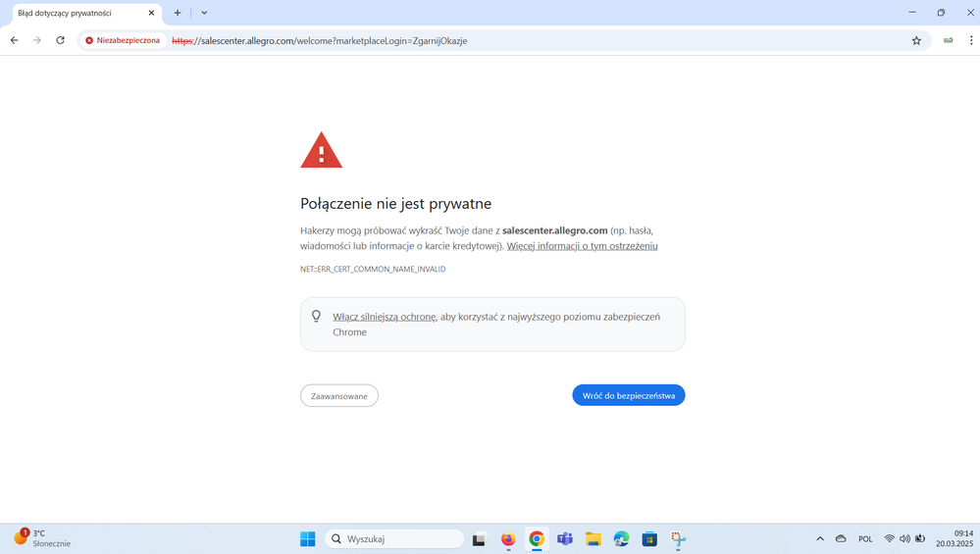
Task: Go back to the previous page
Action: point(15,40)
